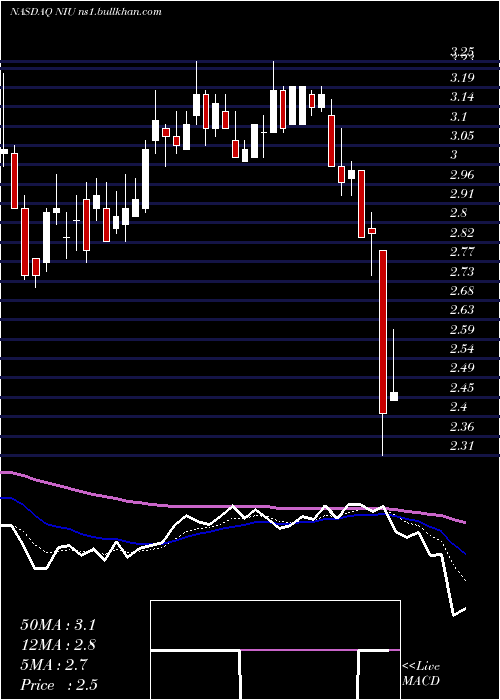This screenshot has width=500, height=700.
Task: Click the 2.45 price axis label
Action: pyautogui.click(x=462, y=388)
